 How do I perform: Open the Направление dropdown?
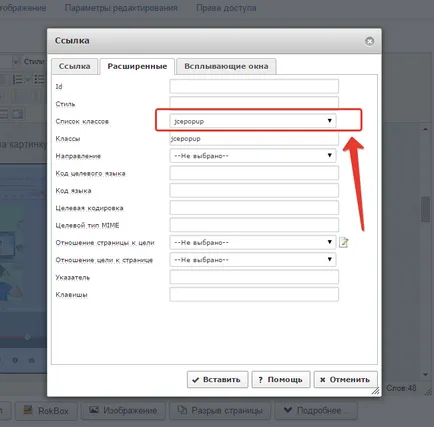(253, 156)
